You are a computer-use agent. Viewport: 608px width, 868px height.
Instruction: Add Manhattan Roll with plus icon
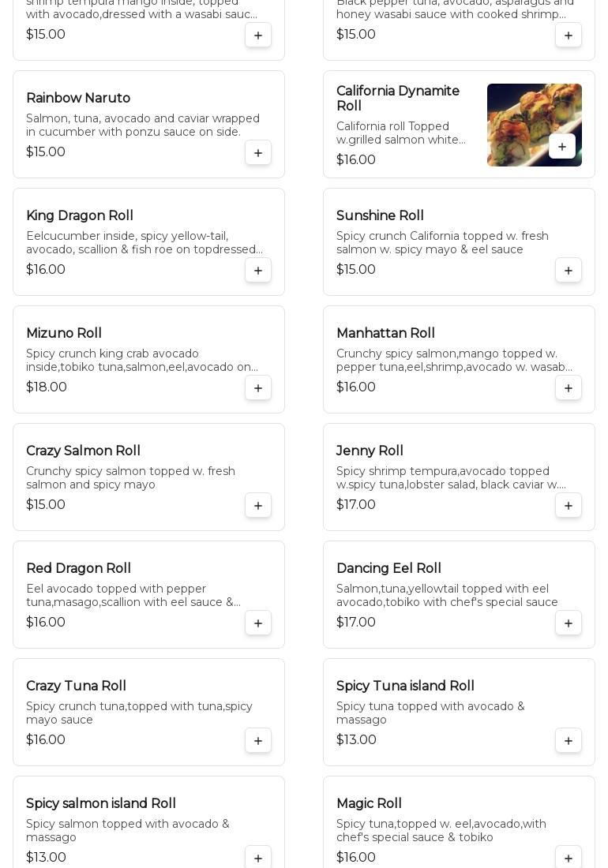point(569,388)
